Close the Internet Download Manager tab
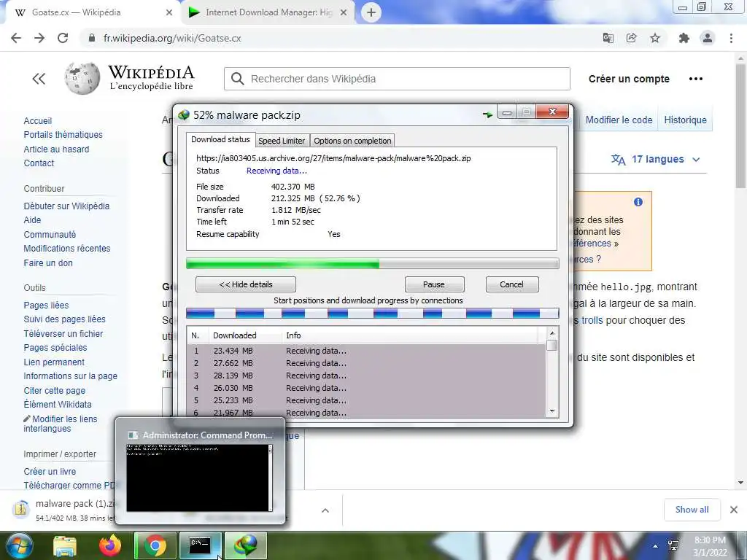The width and height of the screenshot is (747, 560). (344, 13)
